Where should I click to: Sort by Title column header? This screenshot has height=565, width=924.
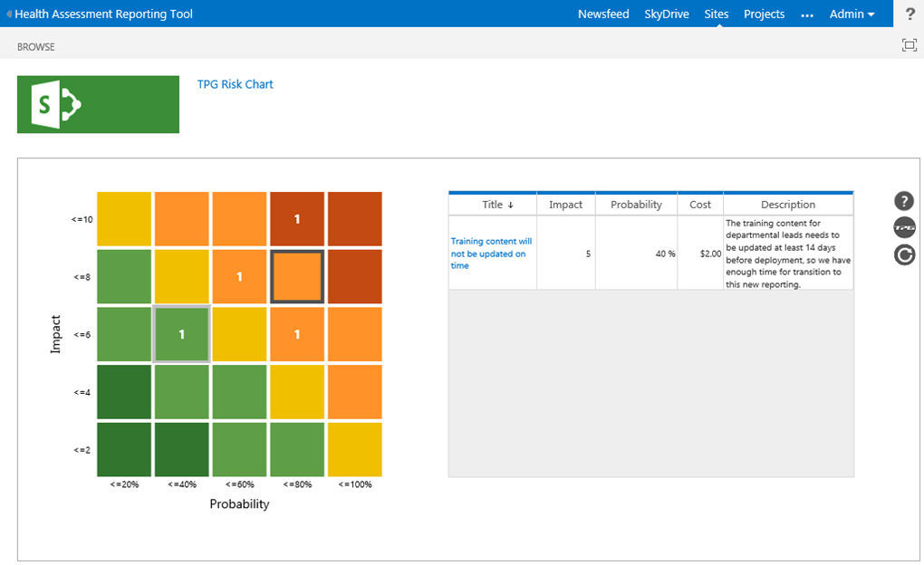coord(497,205)
